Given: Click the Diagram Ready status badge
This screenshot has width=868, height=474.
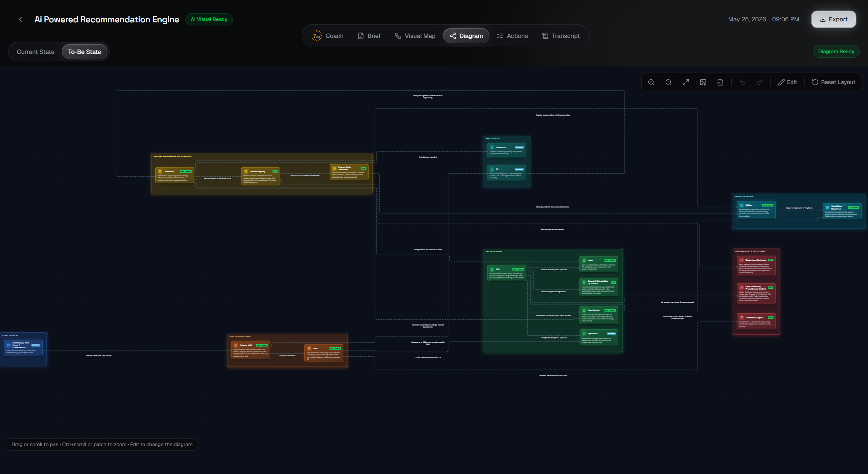Looking at the screenshot, I should 836,52.
